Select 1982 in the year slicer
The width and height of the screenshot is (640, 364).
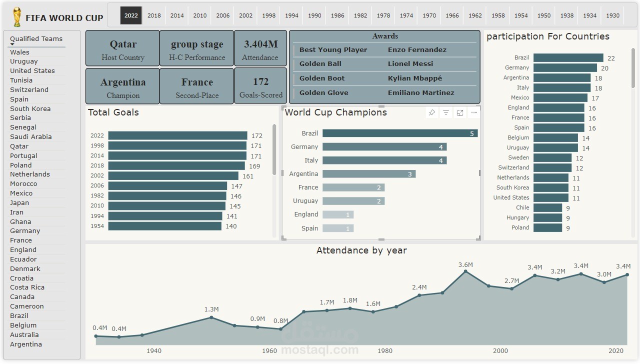(x=360, y=15)
